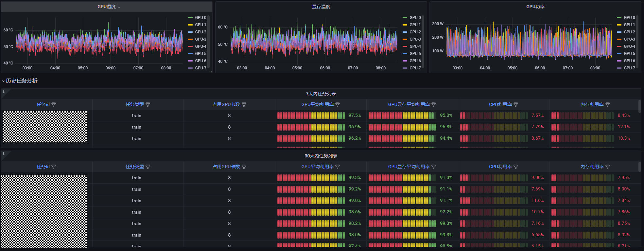Click the 30天内任务列表 table vertical scrollbar
Image resolution: width=644 pixels, height=251 pixels.
coord(639,167)
